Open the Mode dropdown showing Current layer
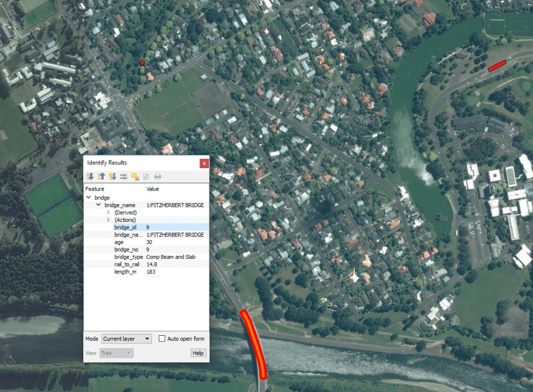Screen dimensions: 533x392 126,338
